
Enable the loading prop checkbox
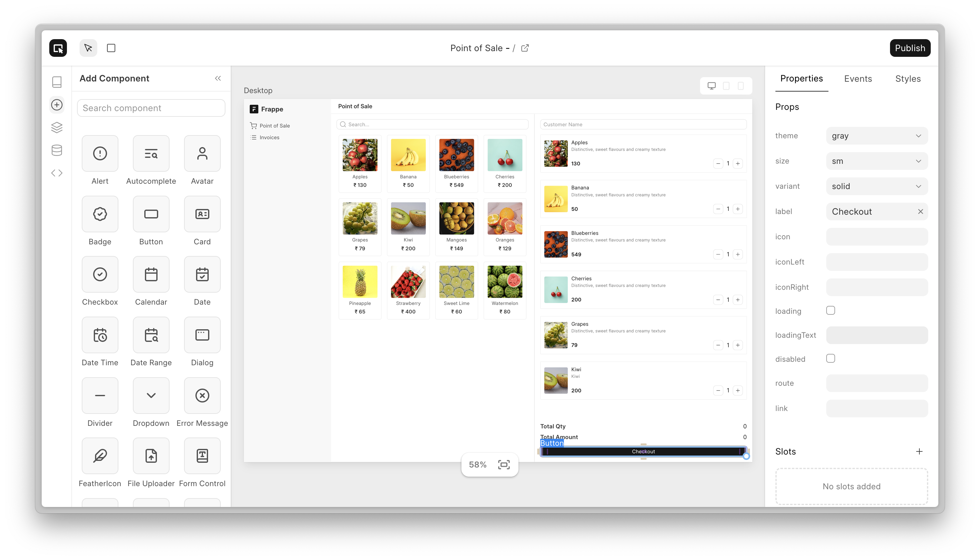[x=831, y=310]
